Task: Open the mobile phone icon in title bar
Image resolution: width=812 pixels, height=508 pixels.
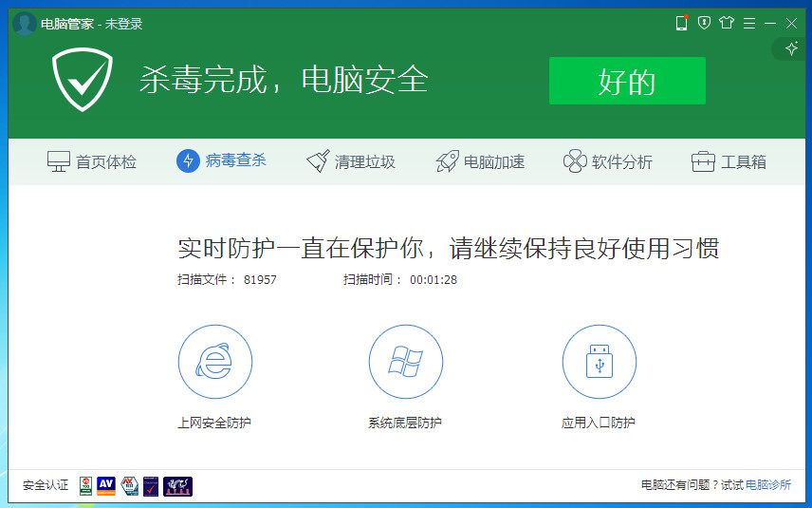Action: [681, 23]
